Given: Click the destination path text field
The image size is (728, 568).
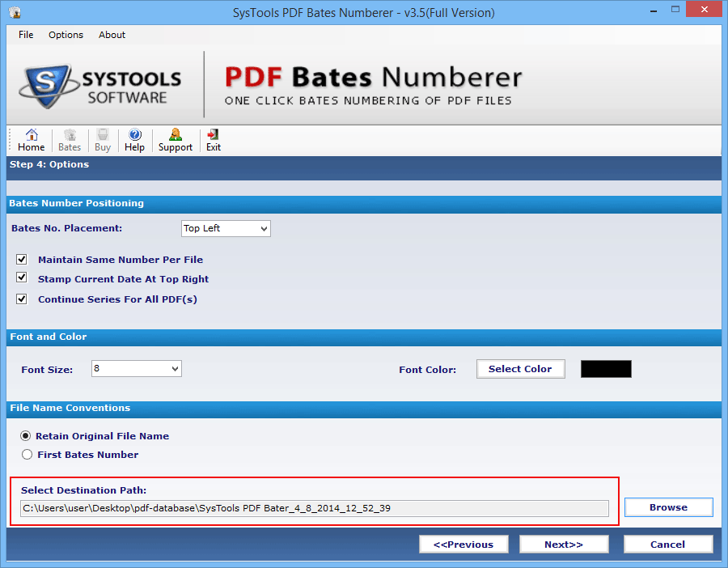Looking at the screenshot, I should point(315,509).
